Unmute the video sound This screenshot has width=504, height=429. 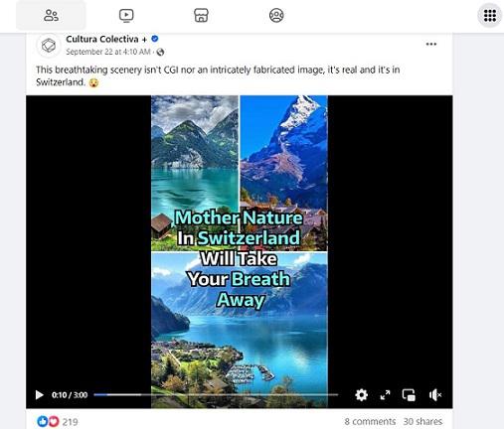pos(435,394)
